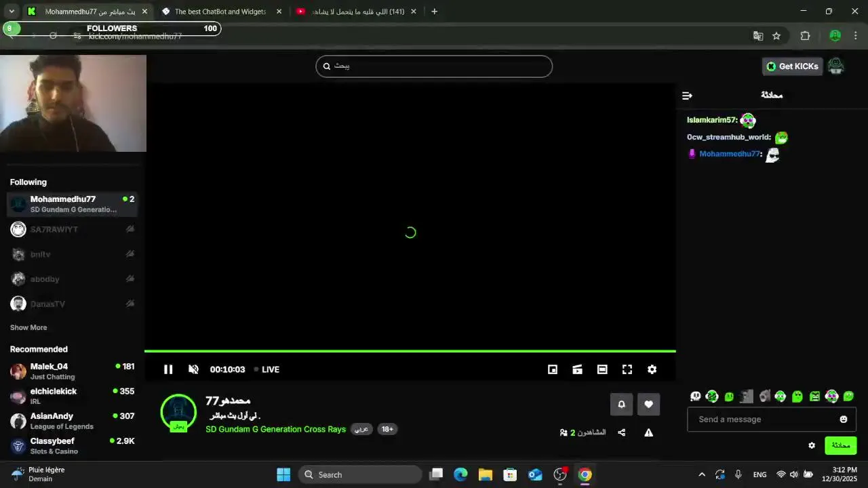Pause the live stream playback

coord(168,369)
